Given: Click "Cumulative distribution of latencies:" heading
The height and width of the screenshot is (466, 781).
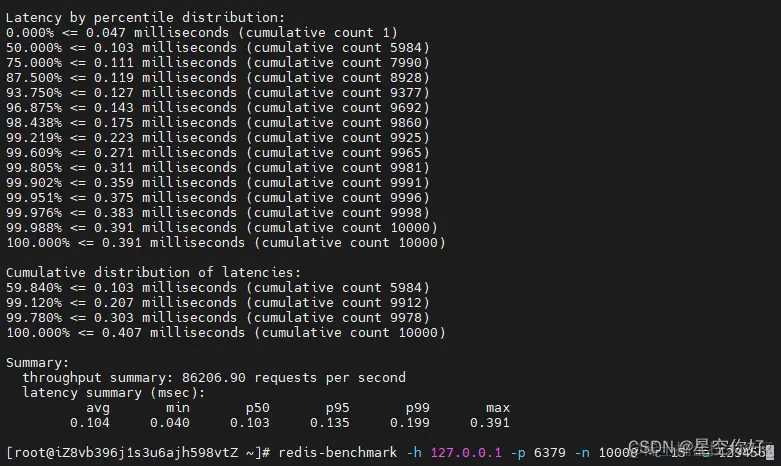Looking at the screenshot, I should (153, 272).
